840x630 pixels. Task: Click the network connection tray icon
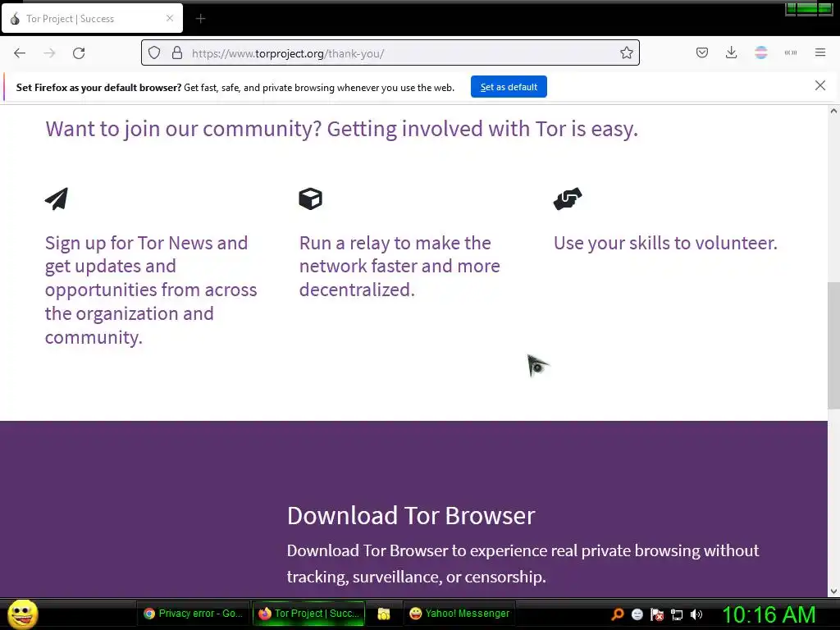(677, 614)
